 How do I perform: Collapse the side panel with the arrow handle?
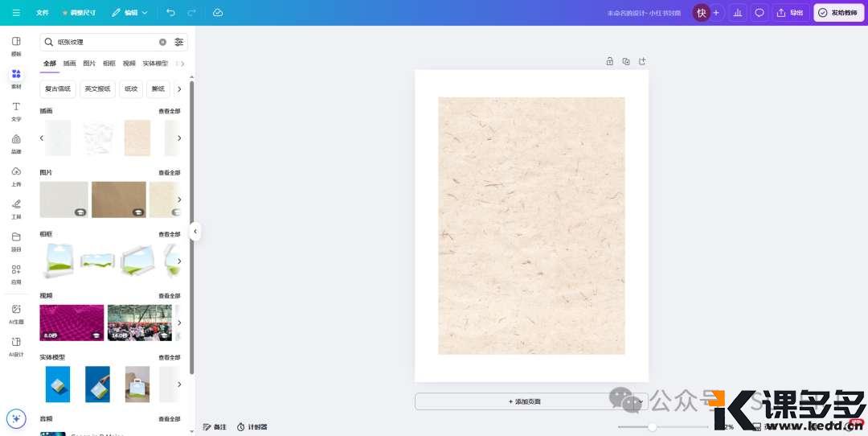point(194,232)
